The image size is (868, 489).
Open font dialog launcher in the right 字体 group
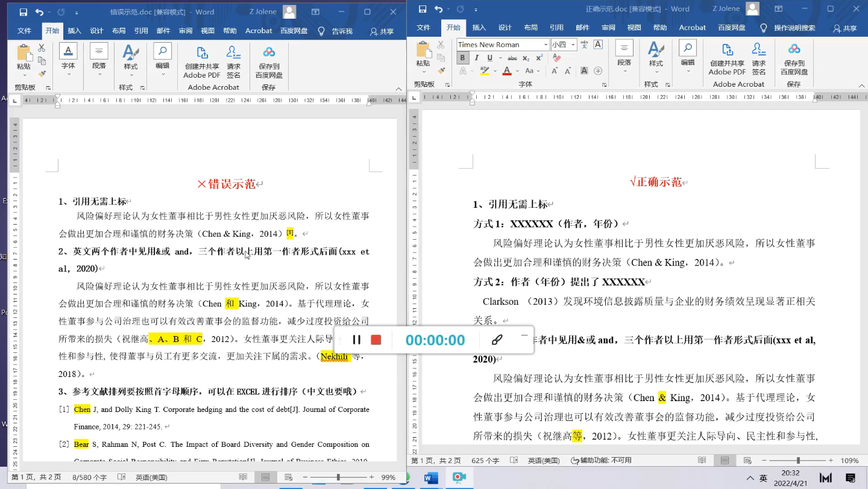(x=606, y=85)
